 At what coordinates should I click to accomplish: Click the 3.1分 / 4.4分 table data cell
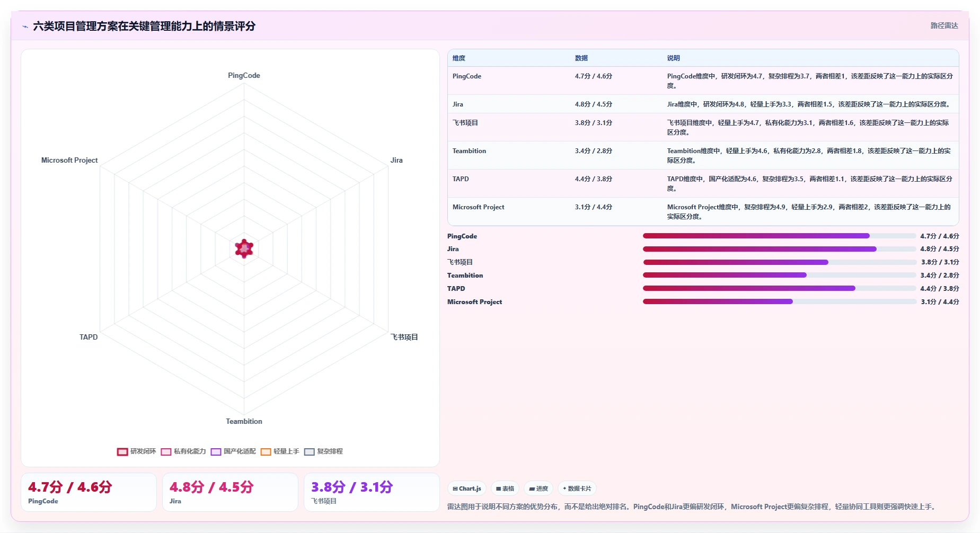(x=594, y=207)
